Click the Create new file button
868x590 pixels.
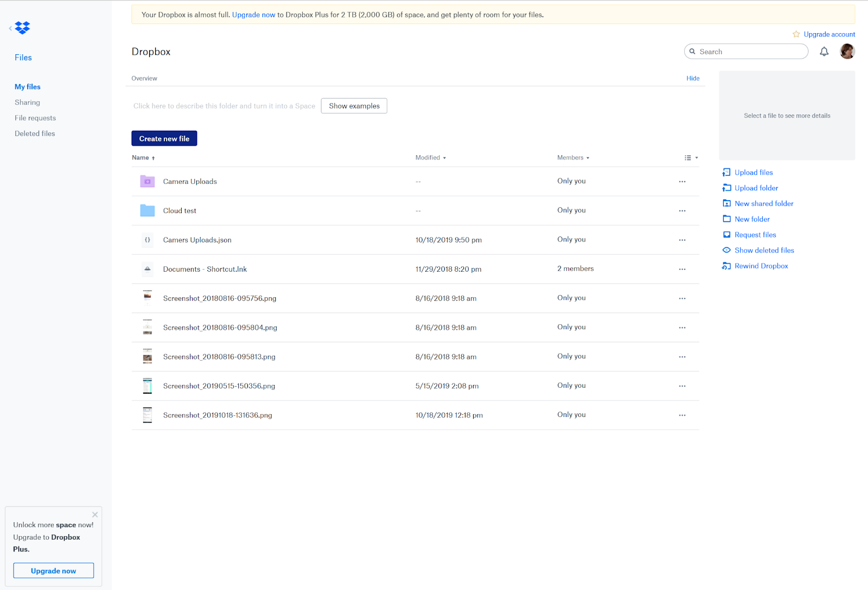(164, 138)
